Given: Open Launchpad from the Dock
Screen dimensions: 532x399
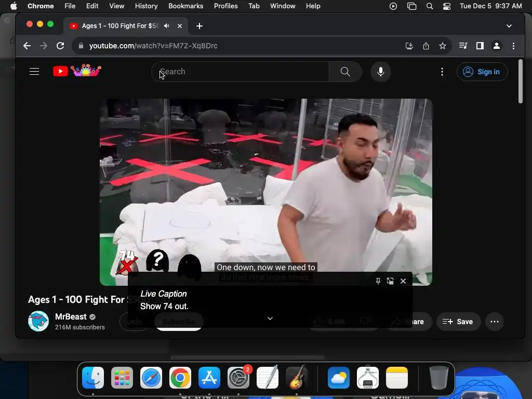Looking at the screenshot, I should [122, 378].
